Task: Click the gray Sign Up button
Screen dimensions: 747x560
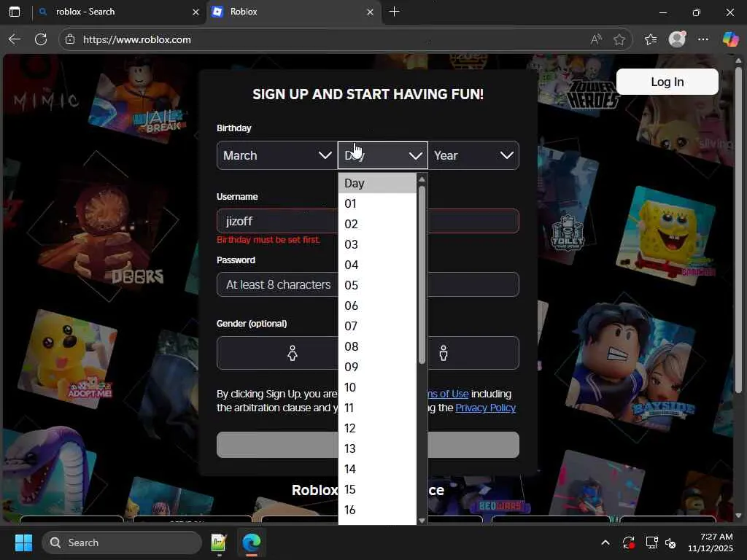Action: pos(368,445)
